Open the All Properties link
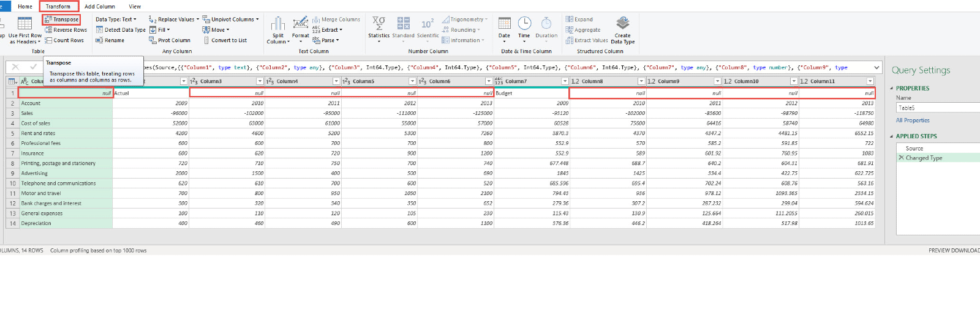 pyautogui.click(x=912, y=120)
